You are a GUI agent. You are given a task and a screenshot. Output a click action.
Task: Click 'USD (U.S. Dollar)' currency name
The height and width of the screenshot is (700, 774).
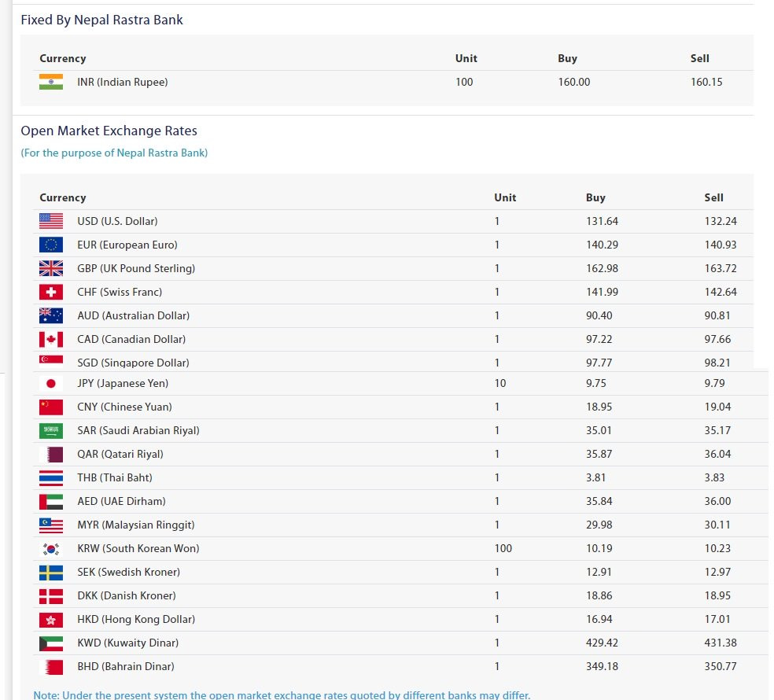click(x=117, y=221)
